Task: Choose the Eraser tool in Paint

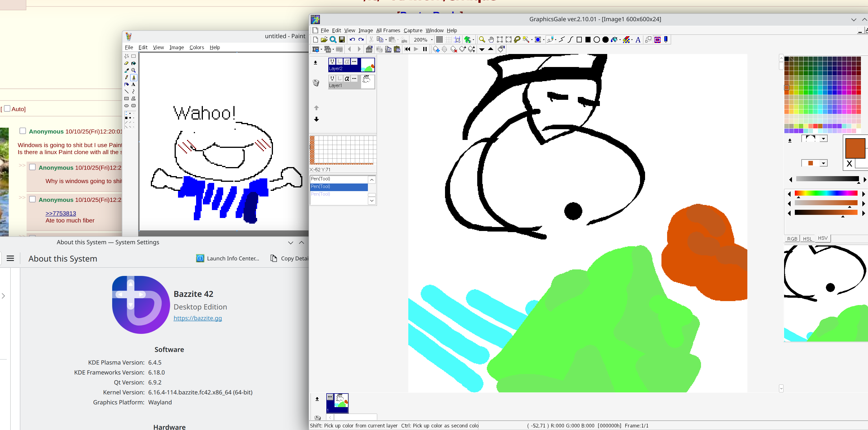Action: [x=126, y=63]
